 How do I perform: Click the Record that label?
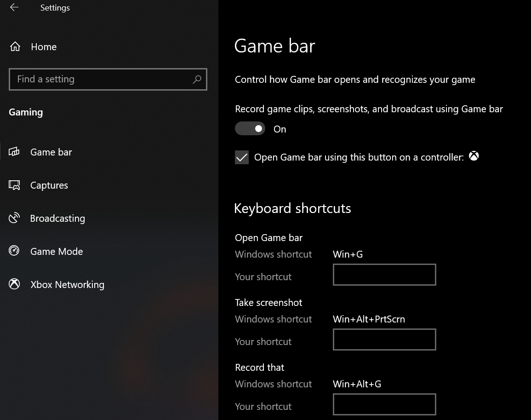pos(260,368)
